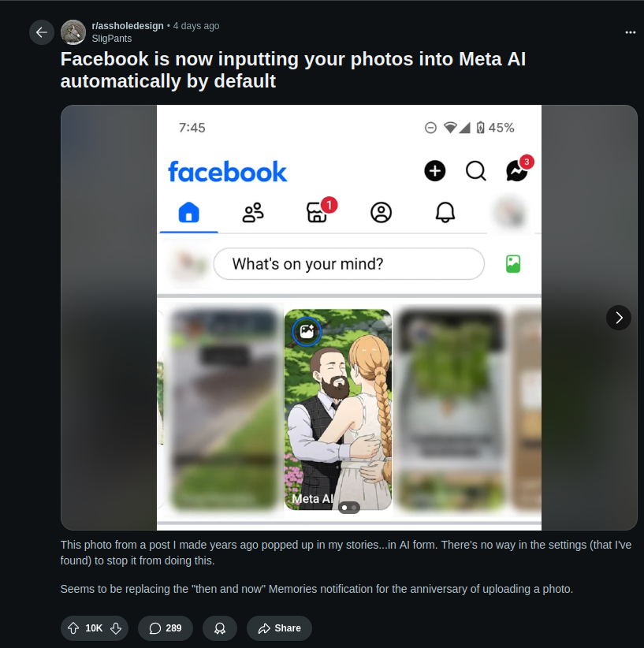The image size is (644, 648).
Task: Open the Messenger icon with badge
Action: 517,171
